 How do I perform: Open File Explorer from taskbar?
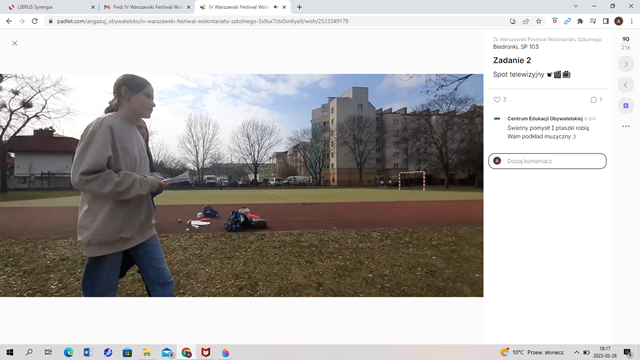click(147, 352)
